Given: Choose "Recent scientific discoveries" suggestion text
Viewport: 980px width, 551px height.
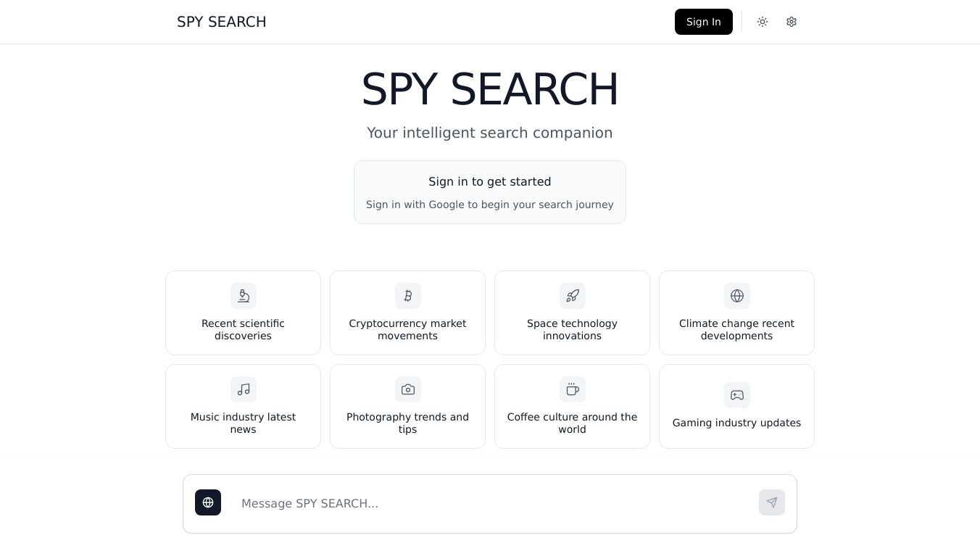Looking at the screenshot, I should [244, 330].
